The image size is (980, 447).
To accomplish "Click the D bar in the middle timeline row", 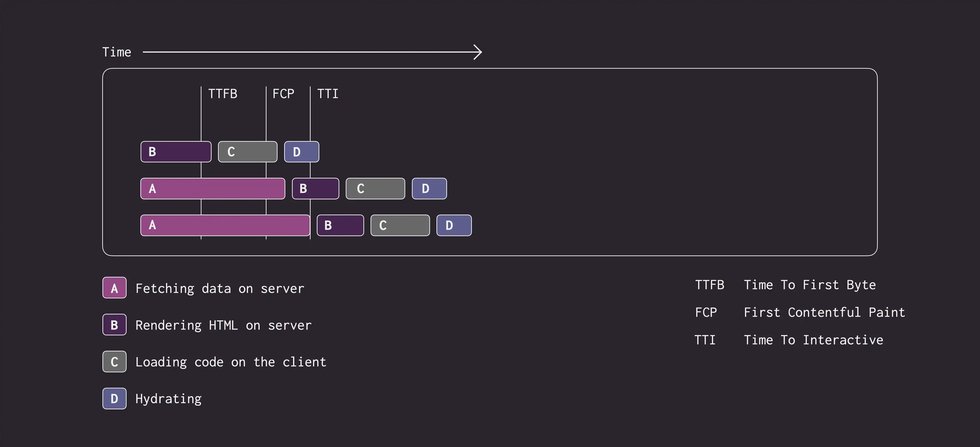I will coord(430,189).
